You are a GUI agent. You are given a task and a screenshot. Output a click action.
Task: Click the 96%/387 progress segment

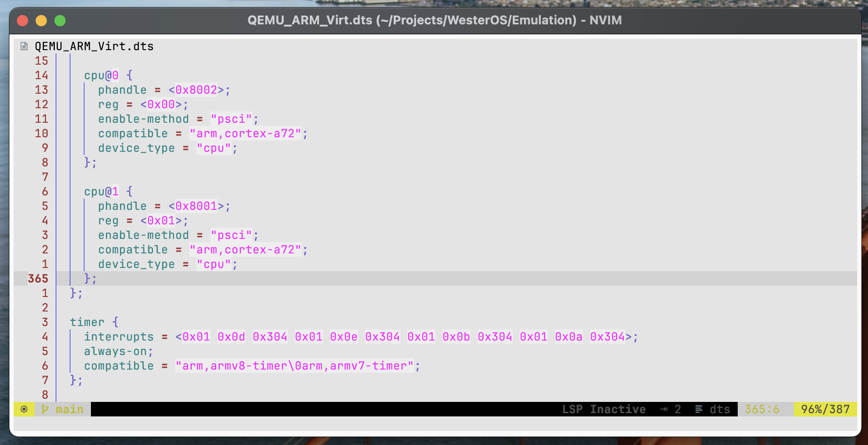[825, 409]
